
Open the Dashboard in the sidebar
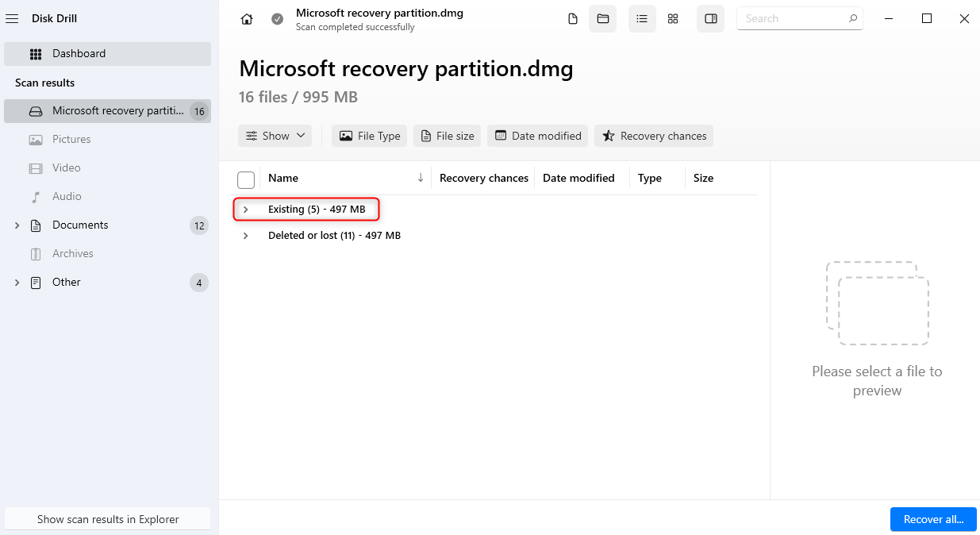click(107, 54)
